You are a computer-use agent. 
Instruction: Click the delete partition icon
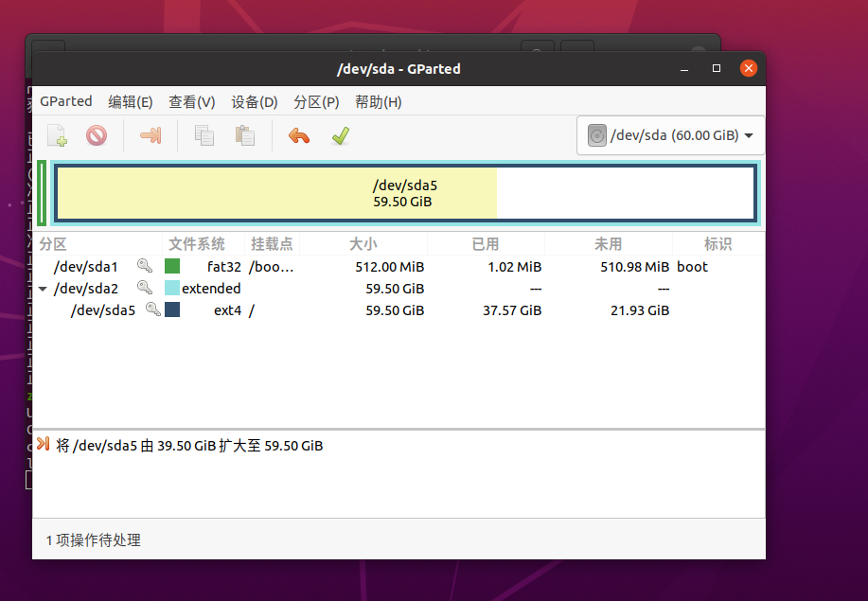[97, 135]
